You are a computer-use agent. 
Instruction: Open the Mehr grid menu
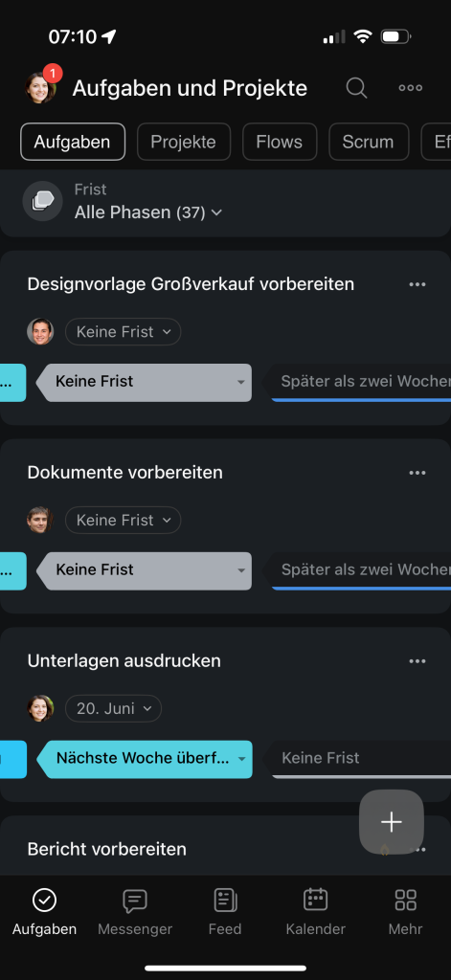pos(405,912)
